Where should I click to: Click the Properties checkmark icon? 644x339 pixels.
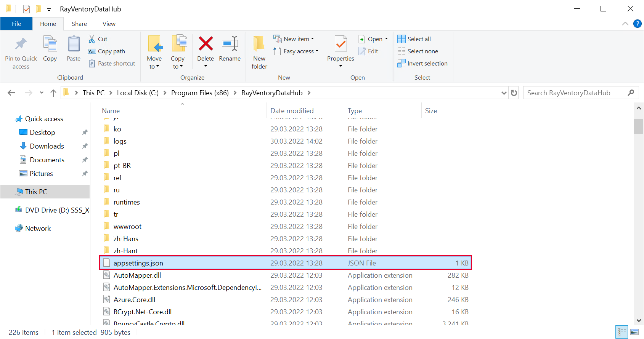(340, 44)
